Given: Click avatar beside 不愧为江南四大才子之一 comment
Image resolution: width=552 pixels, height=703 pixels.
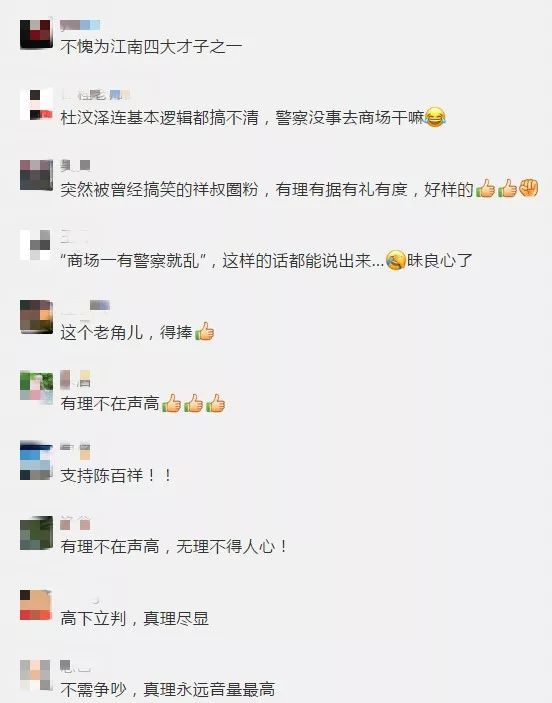Looking at the screenshot, I should tap(36, 34).
